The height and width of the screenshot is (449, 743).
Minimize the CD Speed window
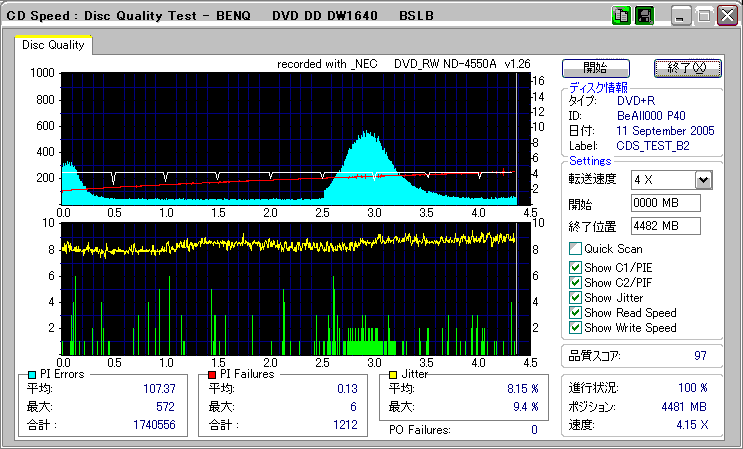(x=681, y=16)
